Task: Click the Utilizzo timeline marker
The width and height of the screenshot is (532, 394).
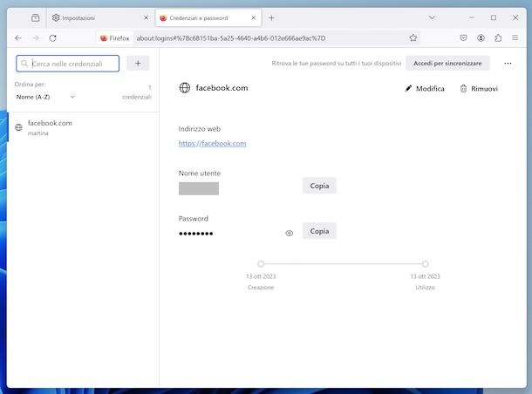Action: [x=425, y=264]
